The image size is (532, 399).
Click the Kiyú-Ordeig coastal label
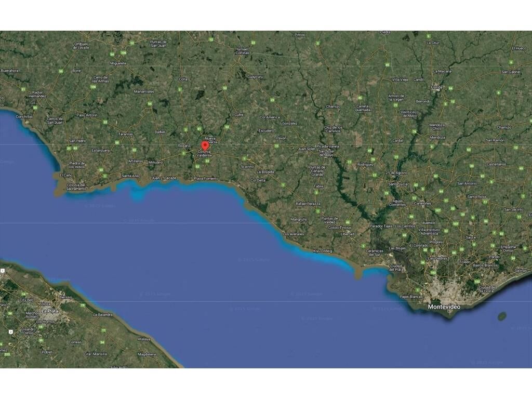[323, 251]
